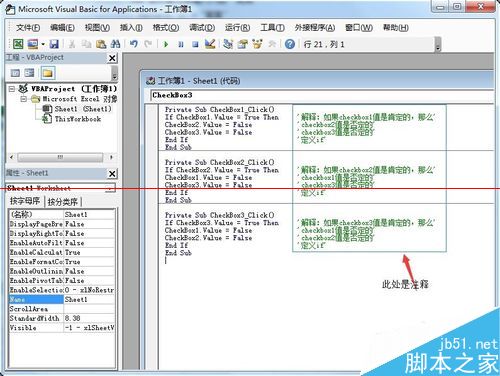Select VBAProject (工作簿1) root node

pos(74,89)
